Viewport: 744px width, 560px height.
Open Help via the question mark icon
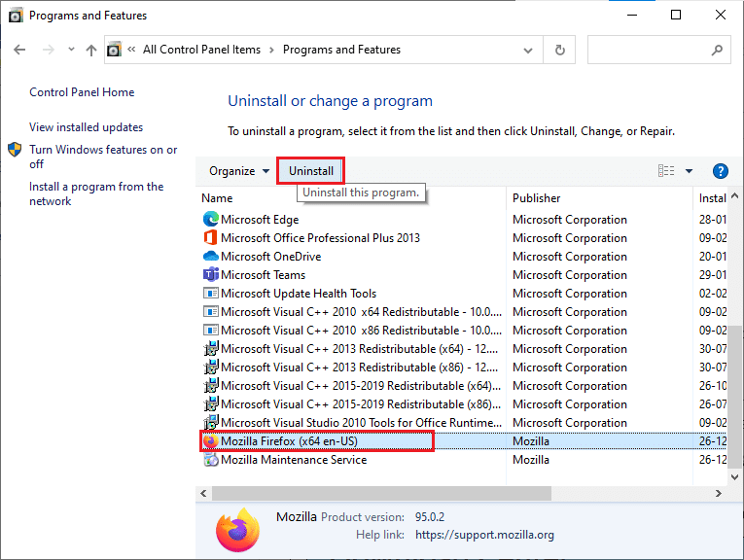721,171
